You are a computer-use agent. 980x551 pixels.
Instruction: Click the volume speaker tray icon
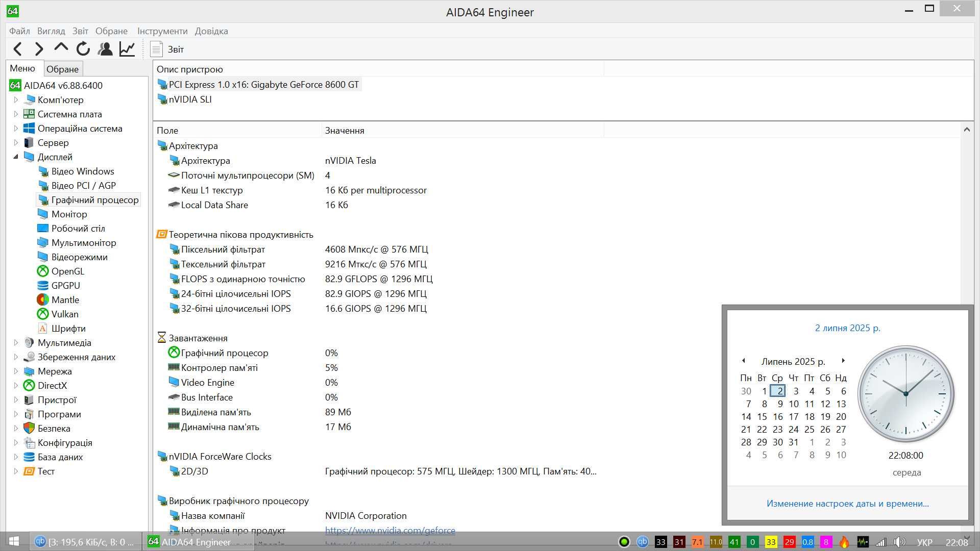pyautogui.click(x=899, y=542)
